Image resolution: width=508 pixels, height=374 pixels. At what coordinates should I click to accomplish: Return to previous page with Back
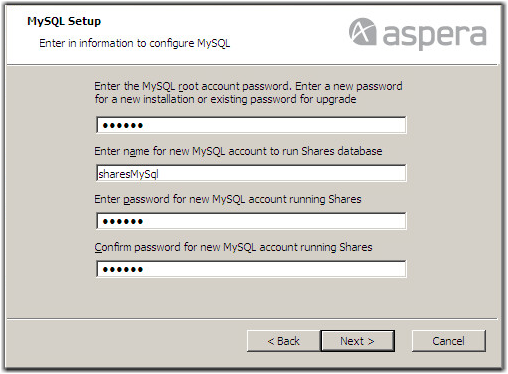(284, 341)
